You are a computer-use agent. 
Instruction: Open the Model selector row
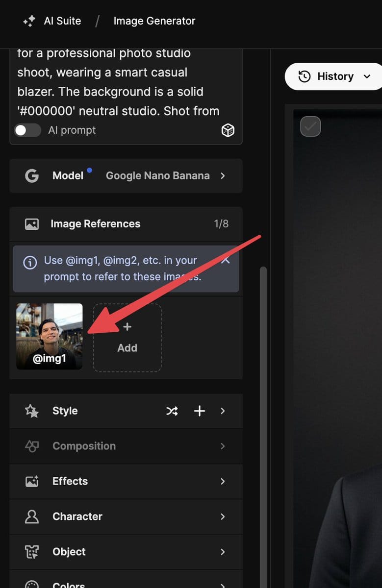126,175
